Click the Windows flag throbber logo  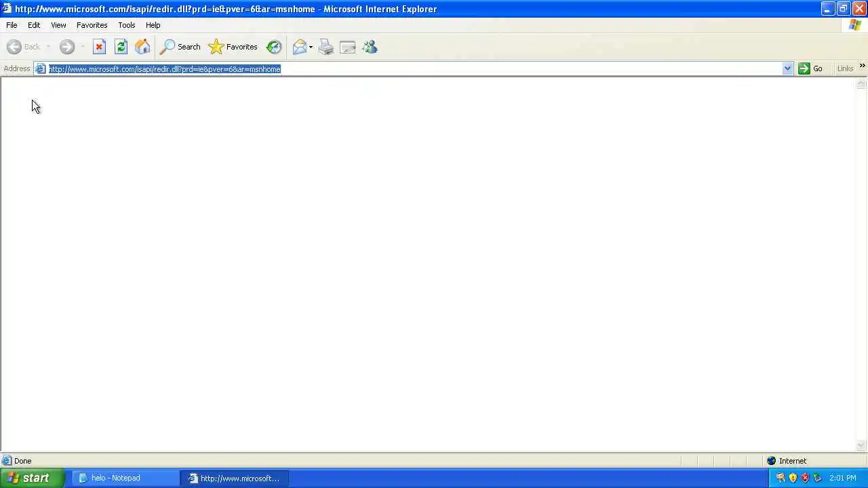(855, 25)
